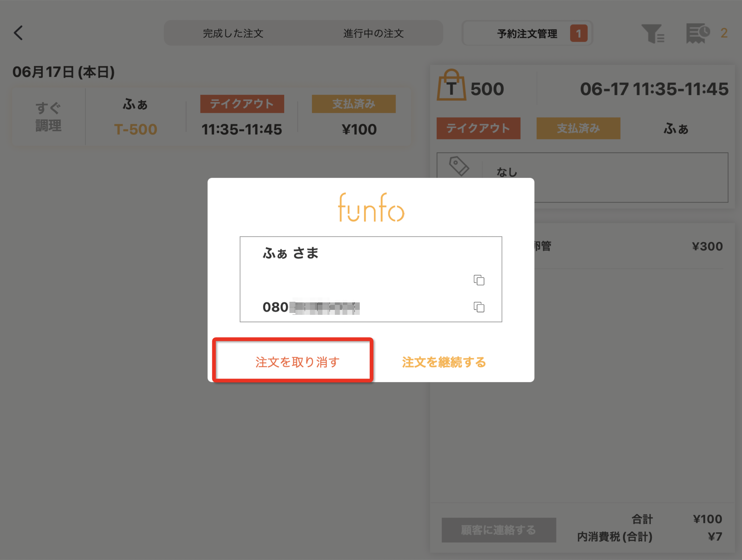Click the takeout bag icon beside 500

(x=451, y=85)
